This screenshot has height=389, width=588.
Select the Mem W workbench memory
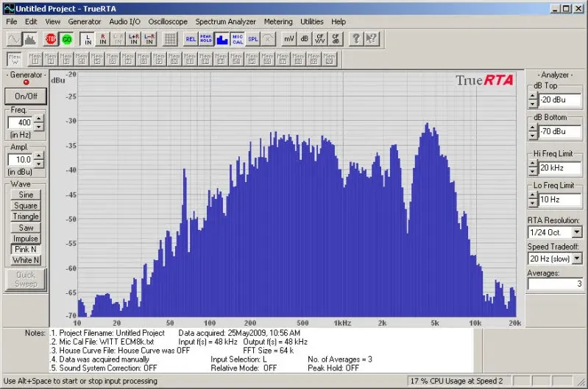click(15, 60)
